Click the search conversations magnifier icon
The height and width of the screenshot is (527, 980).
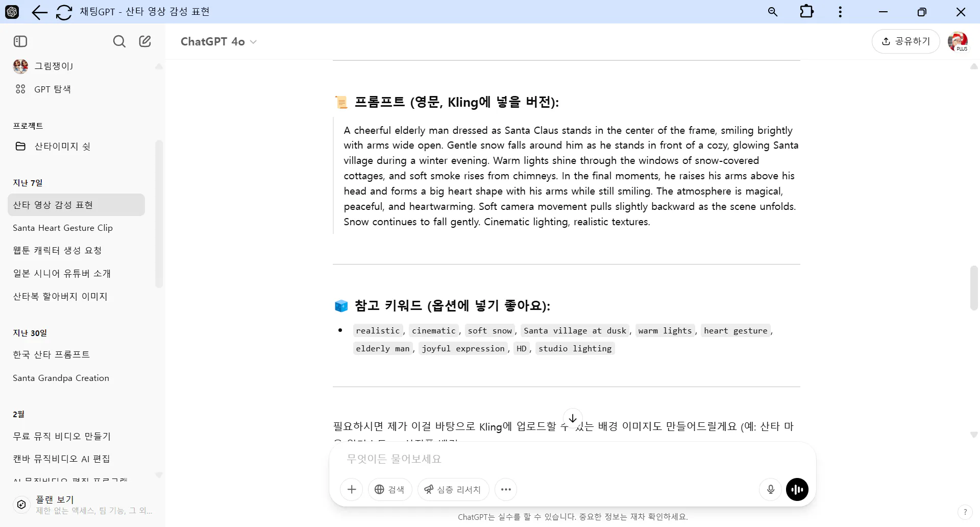pos(119,41)
